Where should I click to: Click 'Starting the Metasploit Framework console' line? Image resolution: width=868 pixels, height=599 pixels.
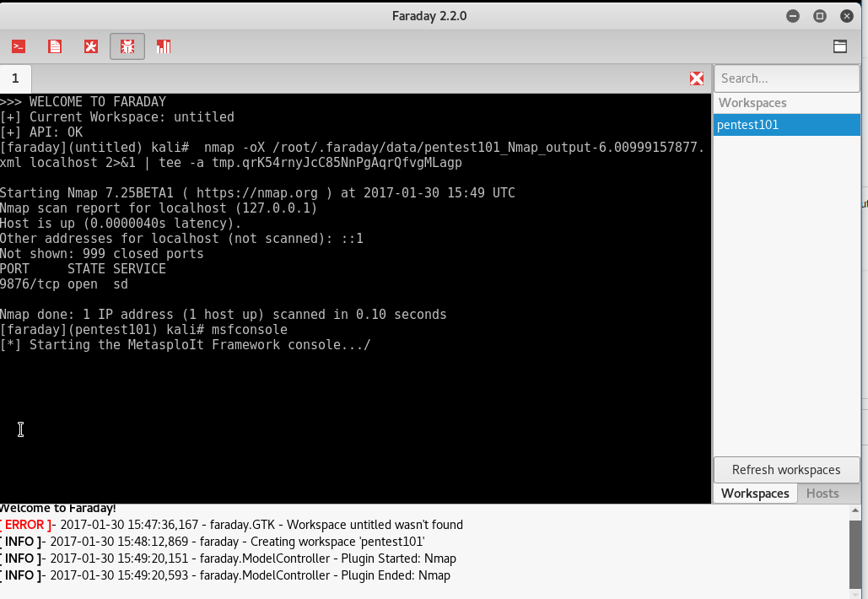[x=186, y=345]
